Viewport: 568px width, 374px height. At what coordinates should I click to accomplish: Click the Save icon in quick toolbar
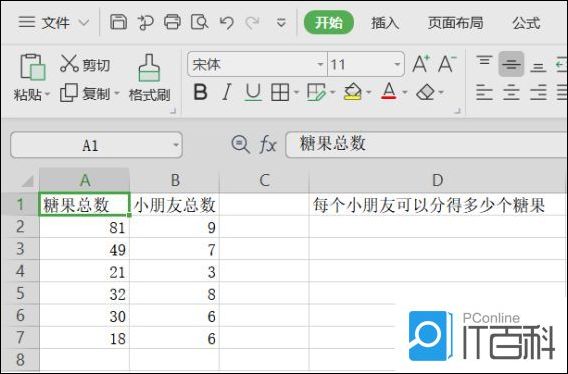click(118, 22)
